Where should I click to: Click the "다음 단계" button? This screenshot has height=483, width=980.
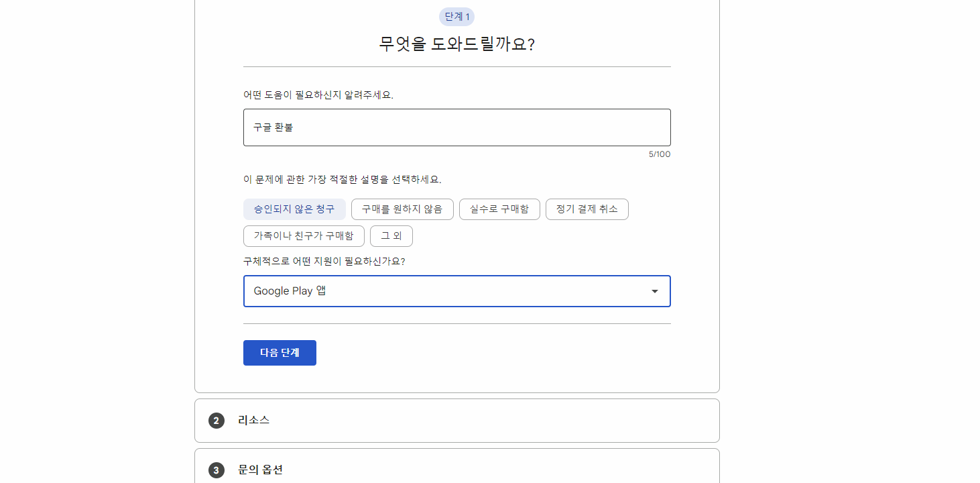(280, 352)
